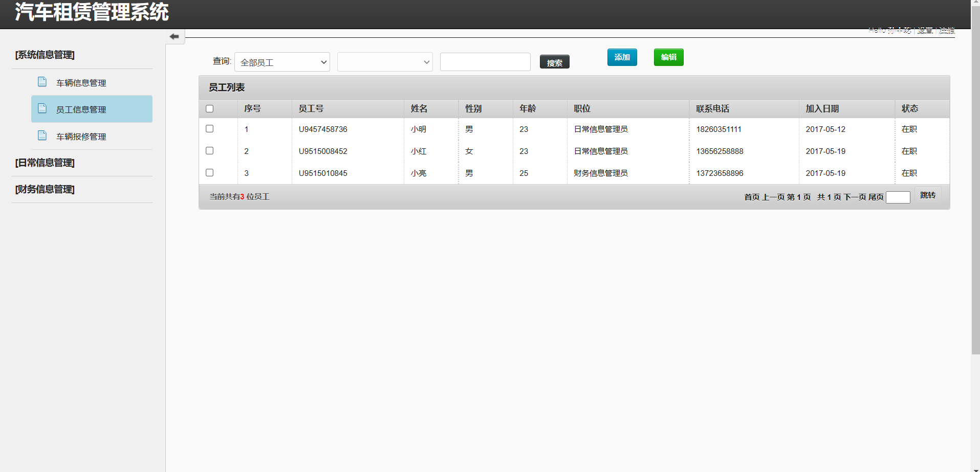Click the 性别 column header
This screenshot has width=980, height=472.
tap(473, 108)
